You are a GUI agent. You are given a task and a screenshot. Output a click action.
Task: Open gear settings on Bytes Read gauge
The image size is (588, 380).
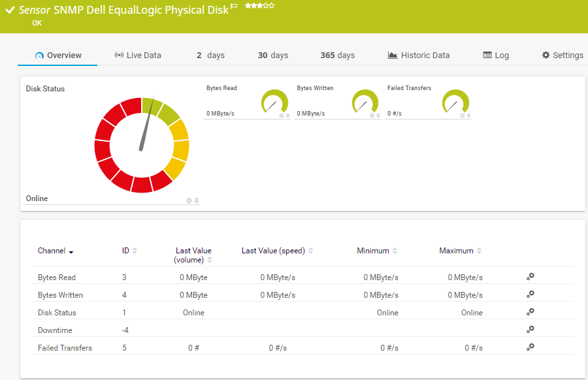(x=282, y=116)
